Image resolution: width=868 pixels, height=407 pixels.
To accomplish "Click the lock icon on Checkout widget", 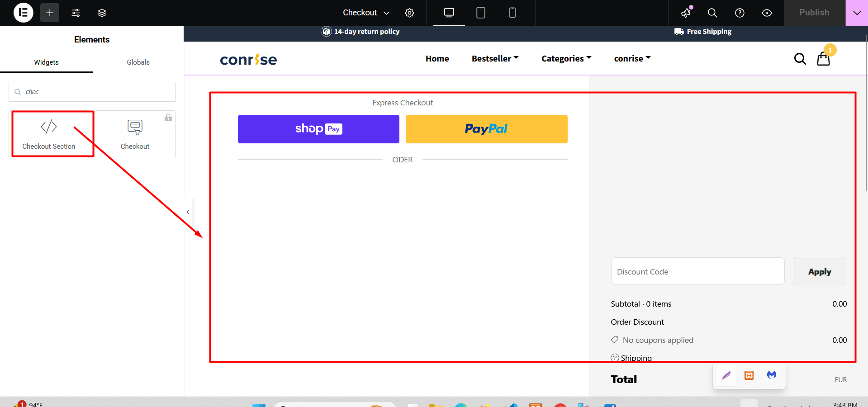I will [168, 118].
